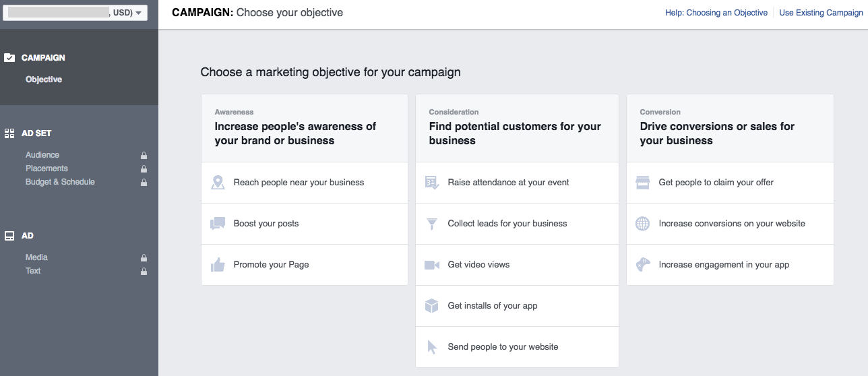The height and width of the screenshot is (376, 868).
Task: Click the lock icon beside Budget & Schedule
Action: click(144, 183)
